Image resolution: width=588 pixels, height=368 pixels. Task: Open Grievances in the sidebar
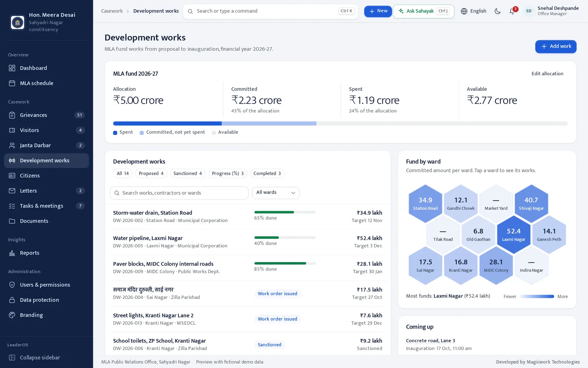(46, 115)
